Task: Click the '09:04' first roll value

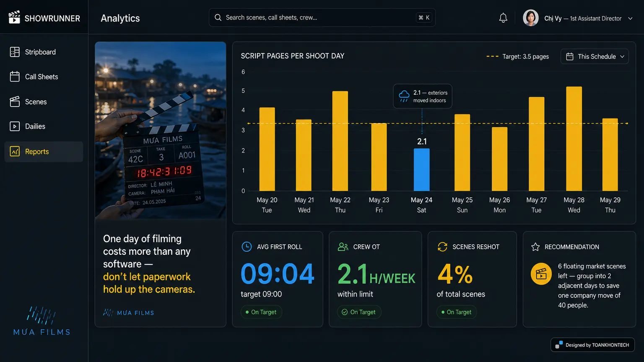Action: (x=277, y=274)
